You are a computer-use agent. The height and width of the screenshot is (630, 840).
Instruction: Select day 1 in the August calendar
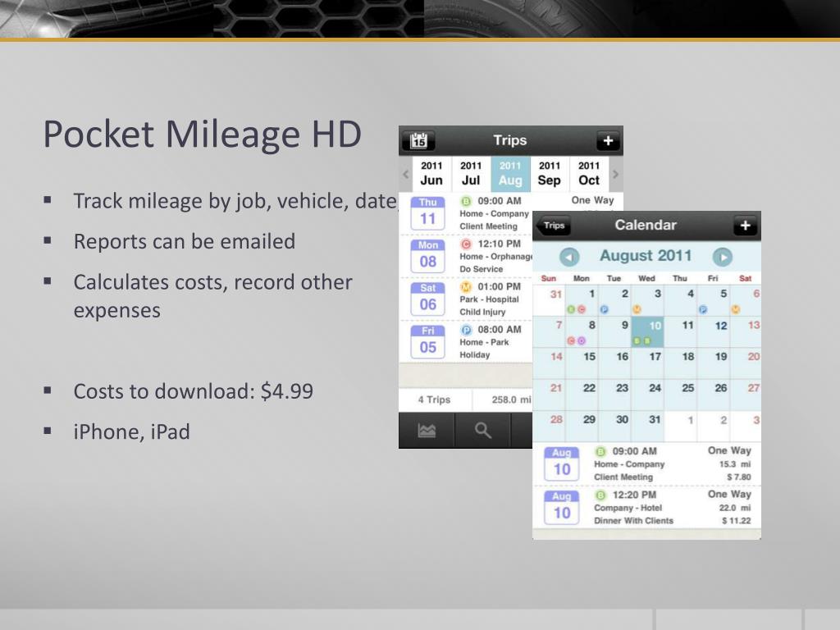[x=582, y=300]
